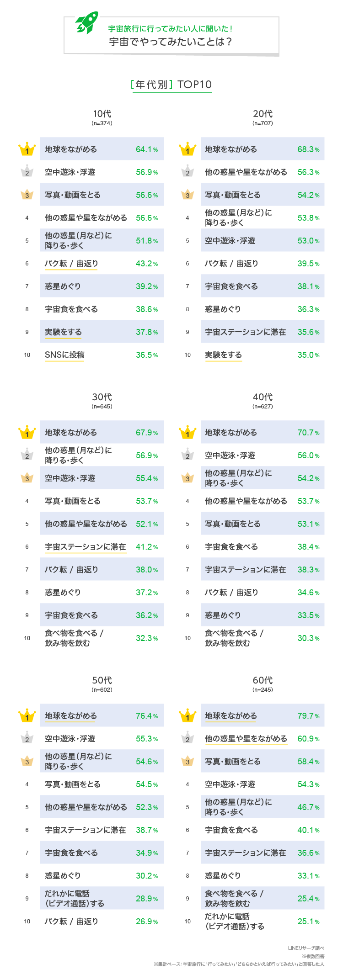Click the silver rank-2 crown in the 10代 list
The image size is (343, 980).
[27, 172]
